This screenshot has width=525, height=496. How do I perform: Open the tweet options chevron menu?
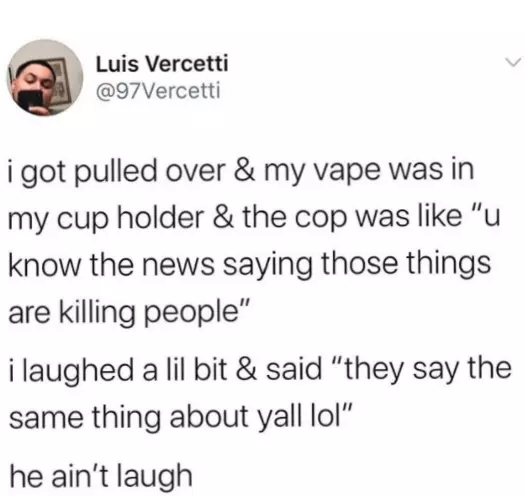point(513,62)
